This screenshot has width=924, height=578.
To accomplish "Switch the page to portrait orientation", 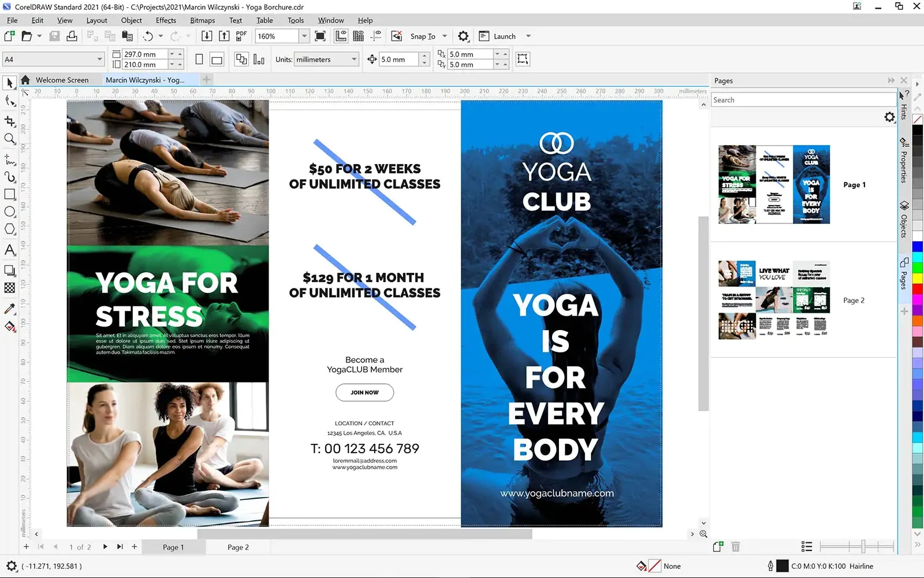I will pyautogui.click(x=199, y=59).
